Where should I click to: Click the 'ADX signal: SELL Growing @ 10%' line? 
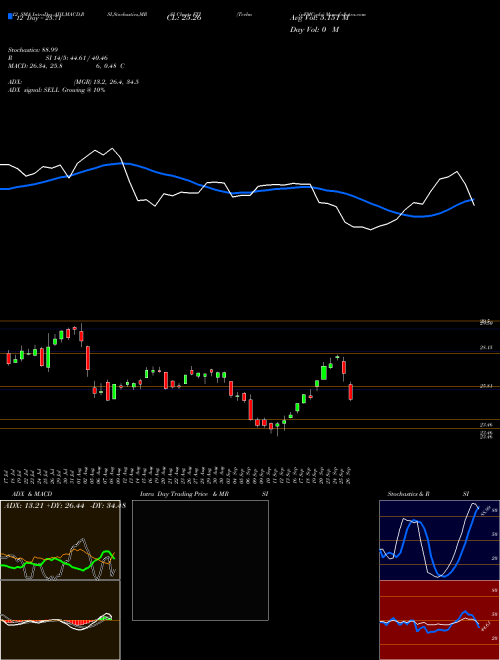pyautogui.click(x=56, y=90)
